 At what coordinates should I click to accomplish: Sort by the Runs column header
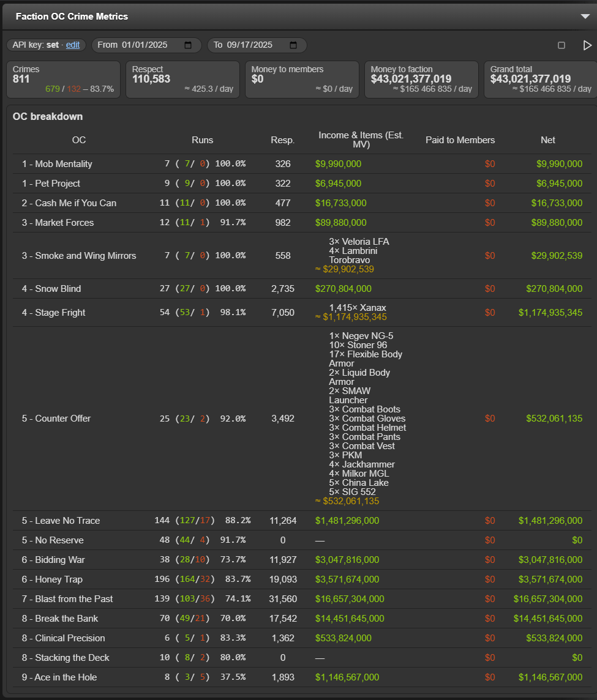tap(203, 140)
